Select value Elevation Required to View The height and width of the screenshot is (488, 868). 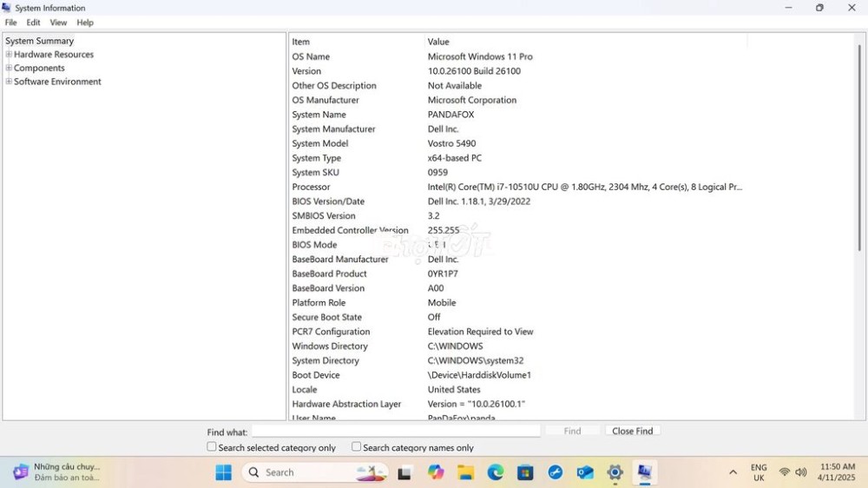coord(481,331)
